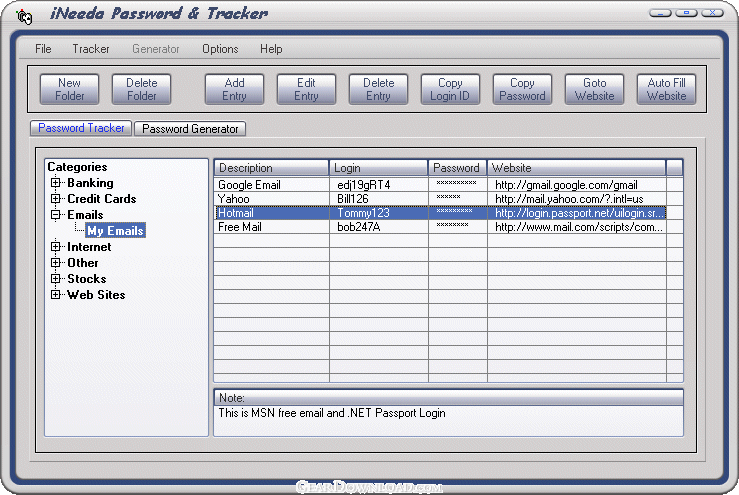Select the Google Email entry

440,185
